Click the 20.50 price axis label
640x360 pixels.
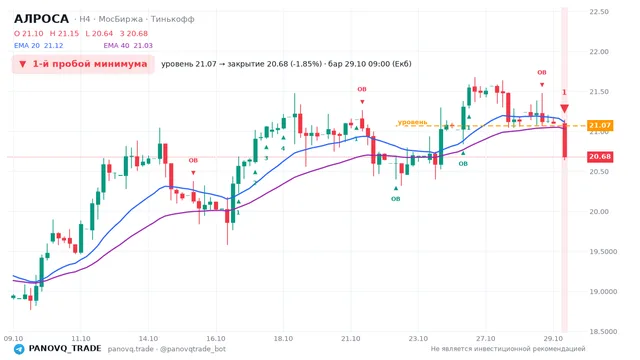point(599,172)
